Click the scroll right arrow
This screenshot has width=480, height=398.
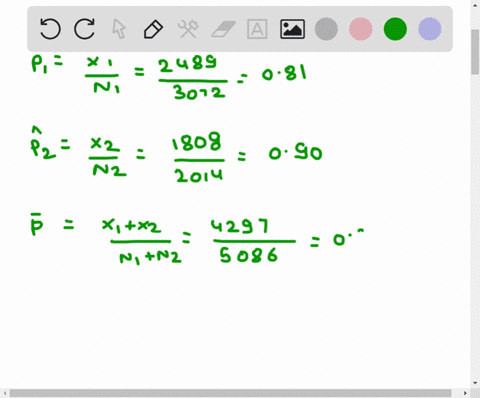tap(466, 393)
